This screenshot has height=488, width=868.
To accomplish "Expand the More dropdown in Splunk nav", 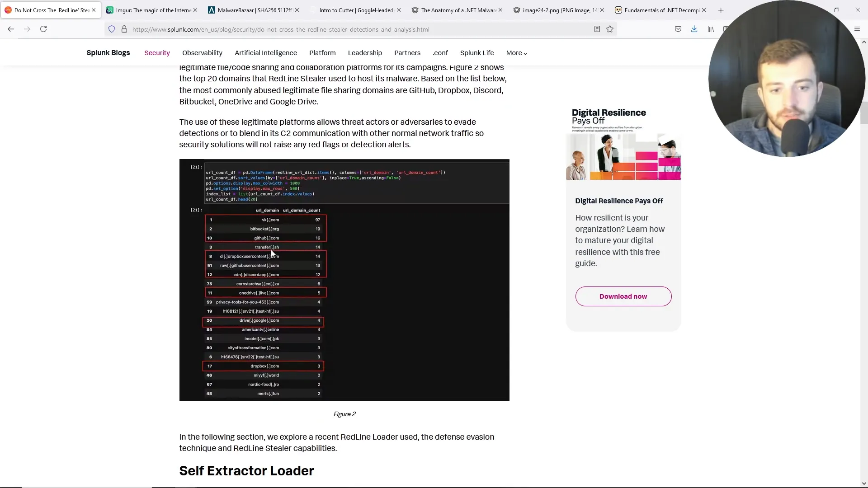I will (x=516, y=53).
